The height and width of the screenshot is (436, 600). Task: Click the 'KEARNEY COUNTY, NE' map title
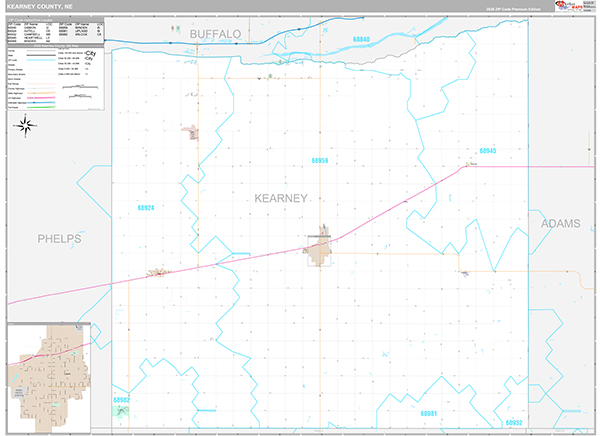point(42,6)
